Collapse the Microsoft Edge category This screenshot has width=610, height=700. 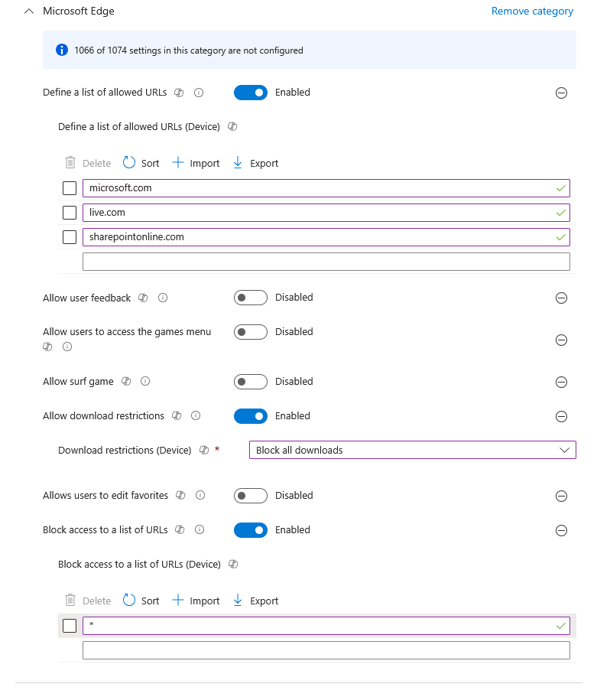click(x=29, y=11)
